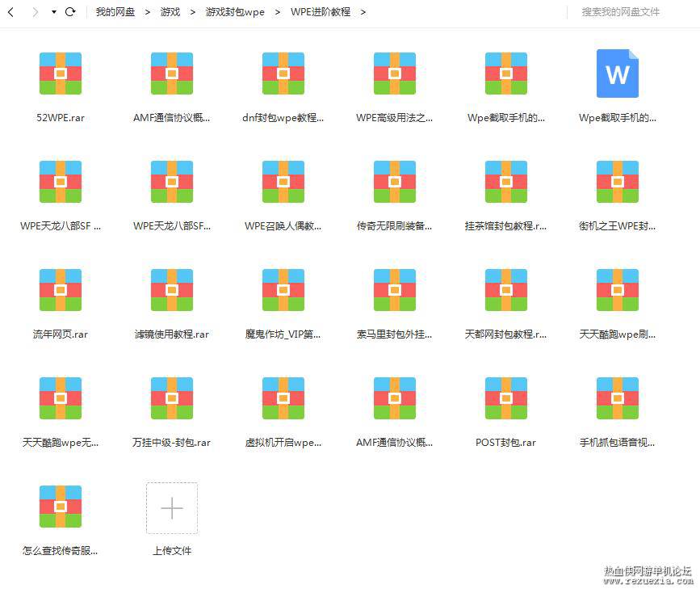Click the 52WPE.rar file name
The height and width of the screenshot is (593, 700).
[61, 117]
